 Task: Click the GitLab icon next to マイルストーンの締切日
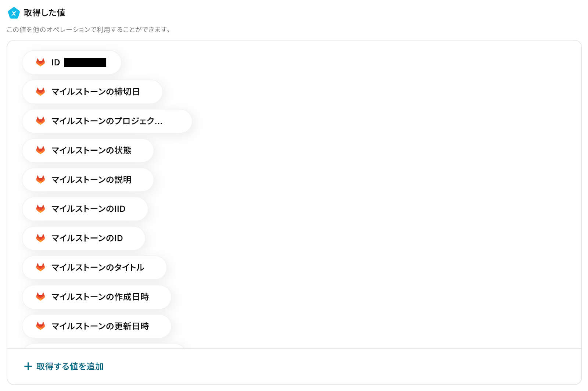pyautogui.click(x=40, y=92)
